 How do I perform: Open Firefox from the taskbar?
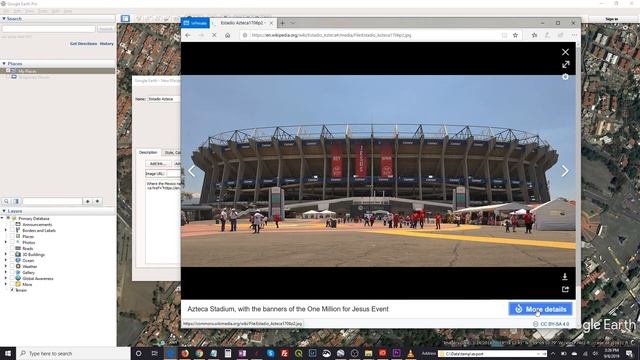[x=185, y=353]
